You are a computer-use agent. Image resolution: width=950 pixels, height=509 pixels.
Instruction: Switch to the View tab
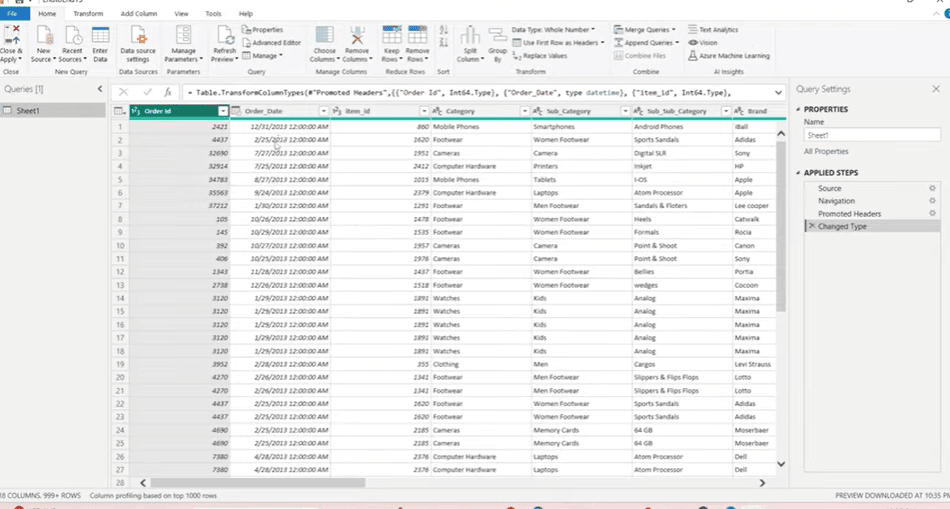[x=181, y=13]
